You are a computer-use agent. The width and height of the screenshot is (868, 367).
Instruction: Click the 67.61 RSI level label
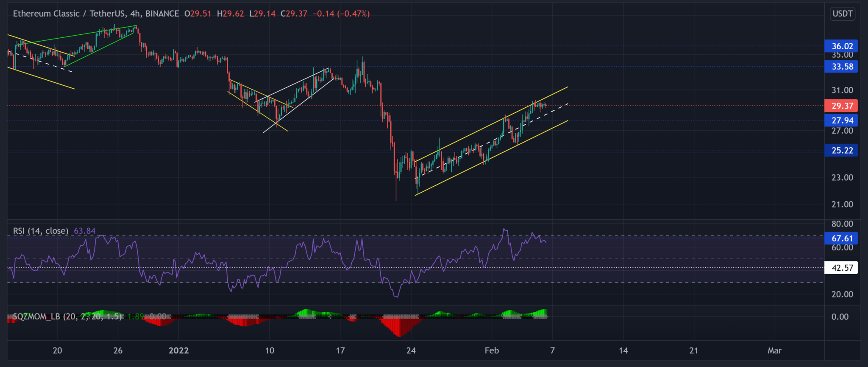[x=841, y=238]
